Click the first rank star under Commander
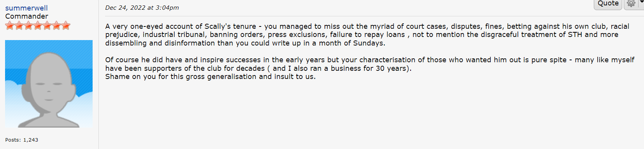The width and height of the screenshot is (644, 149). [10, 26]
